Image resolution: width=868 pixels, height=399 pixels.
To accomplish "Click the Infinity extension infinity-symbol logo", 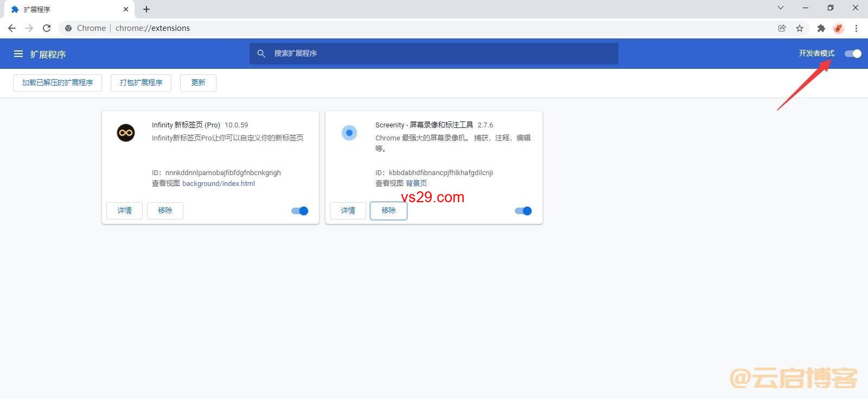I will point(126,133).
